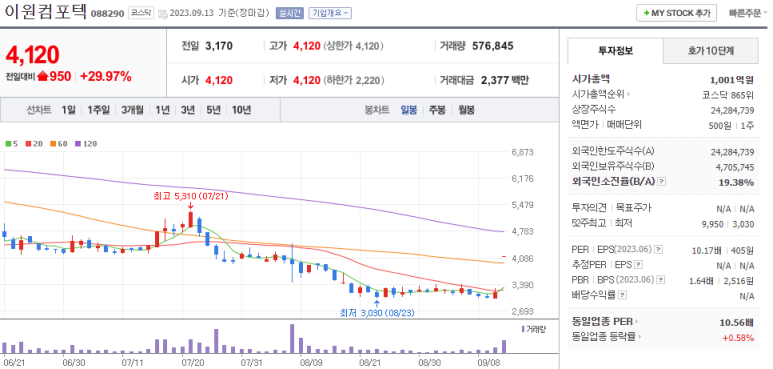The height and width of the screenshot is (369, 773).
Task: Click the stock code 088290
Action: 107,14
